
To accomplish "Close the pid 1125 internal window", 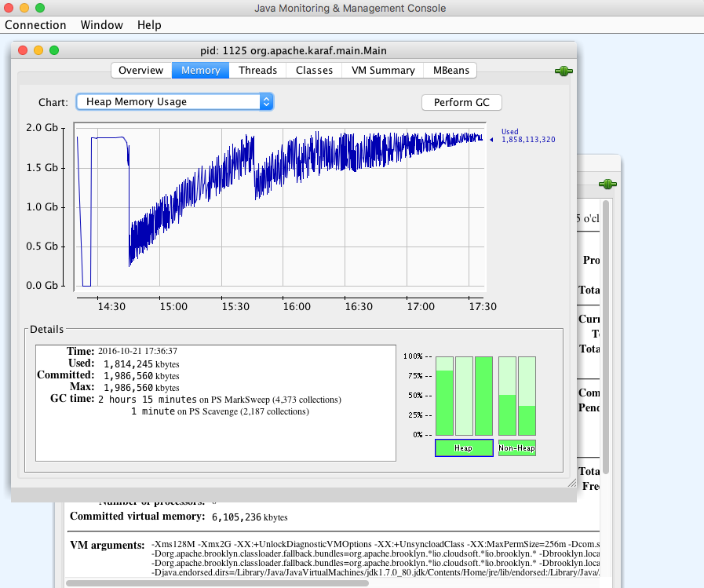I will (x=23, y=50).
